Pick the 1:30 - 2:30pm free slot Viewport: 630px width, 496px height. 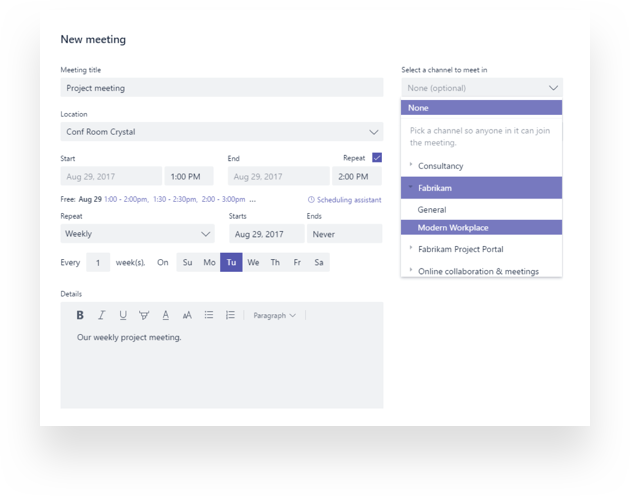pos(175,199)
